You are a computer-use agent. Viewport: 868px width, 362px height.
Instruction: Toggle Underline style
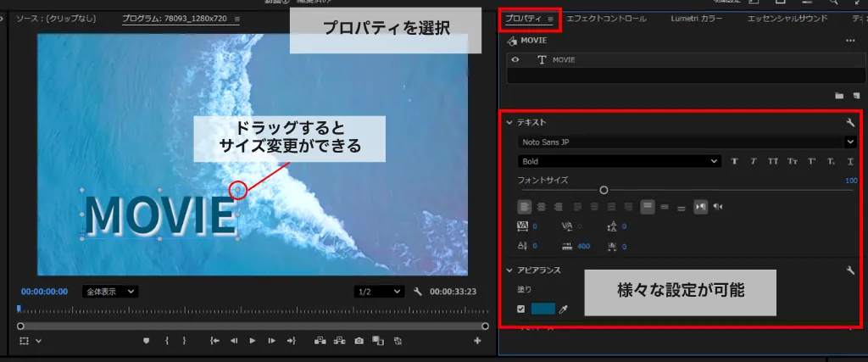pos(850,162)
